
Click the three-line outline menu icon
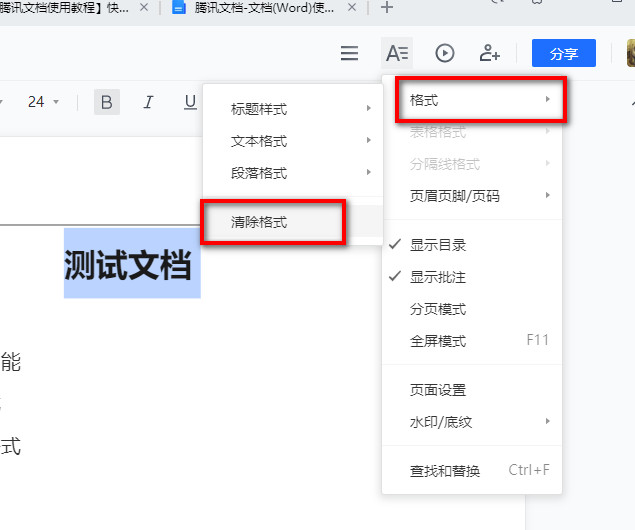coord(349,53)
